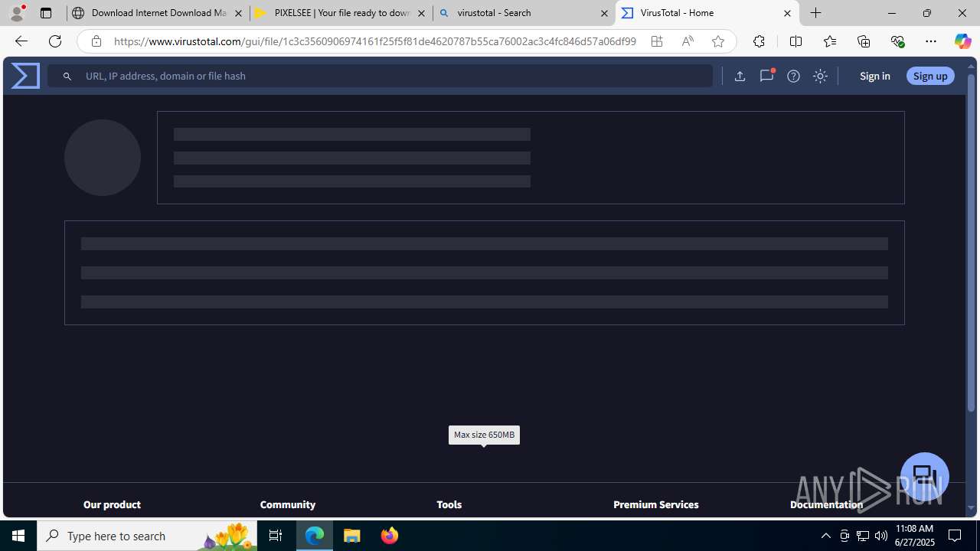Click the App available icon in address bar
Screen dimensions: 980x551
(x=657, y=41)
